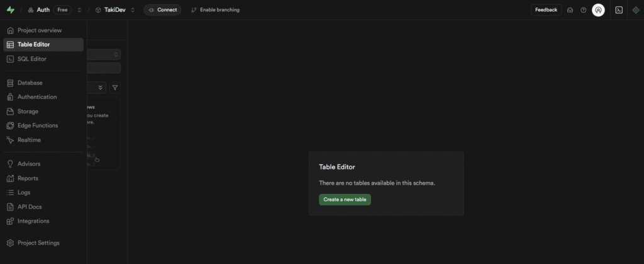The height and width of the screenshot is (264, 644).
Task: Click the Feedback button
Action: [x=546, y=10]
